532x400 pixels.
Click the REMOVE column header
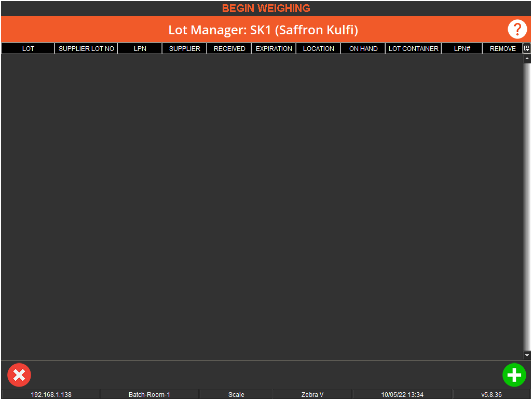click(502, 49)
